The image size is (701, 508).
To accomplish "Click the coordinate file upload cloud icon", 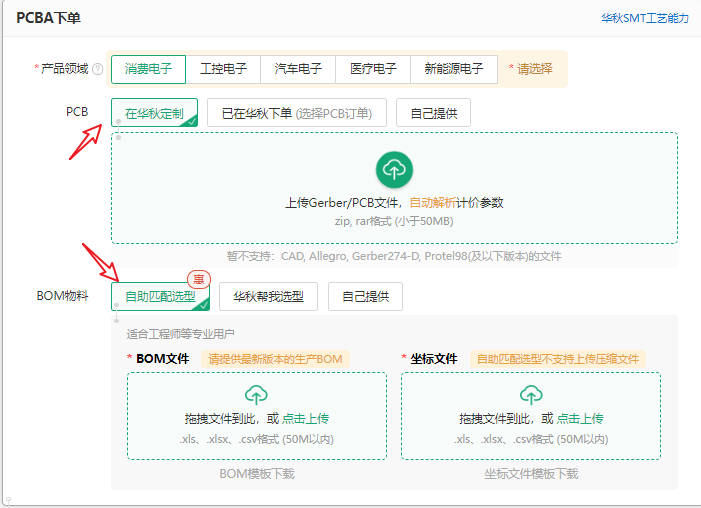I will (x=530, y=394).
